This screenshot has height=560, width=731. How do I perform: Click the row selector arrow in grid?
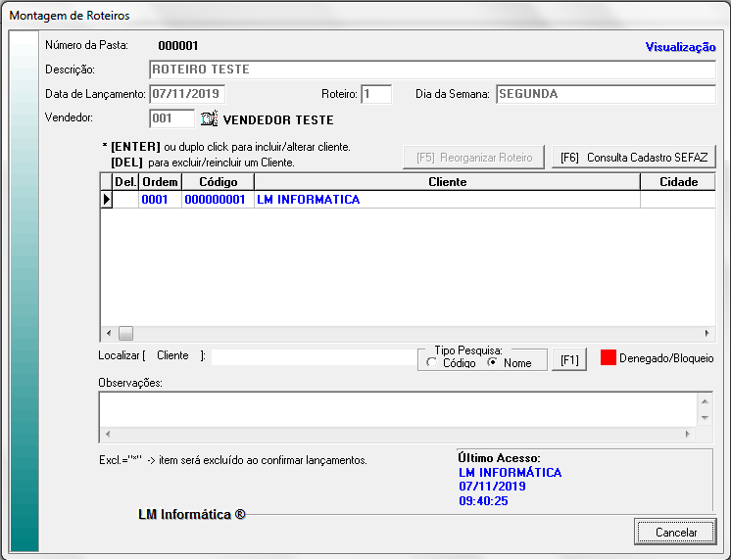[106, 200]
